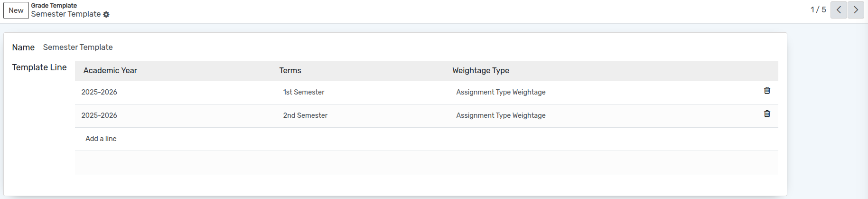Open the 1st Semester term cell
Screen dimensions: 868x199
tap(304, 92)
